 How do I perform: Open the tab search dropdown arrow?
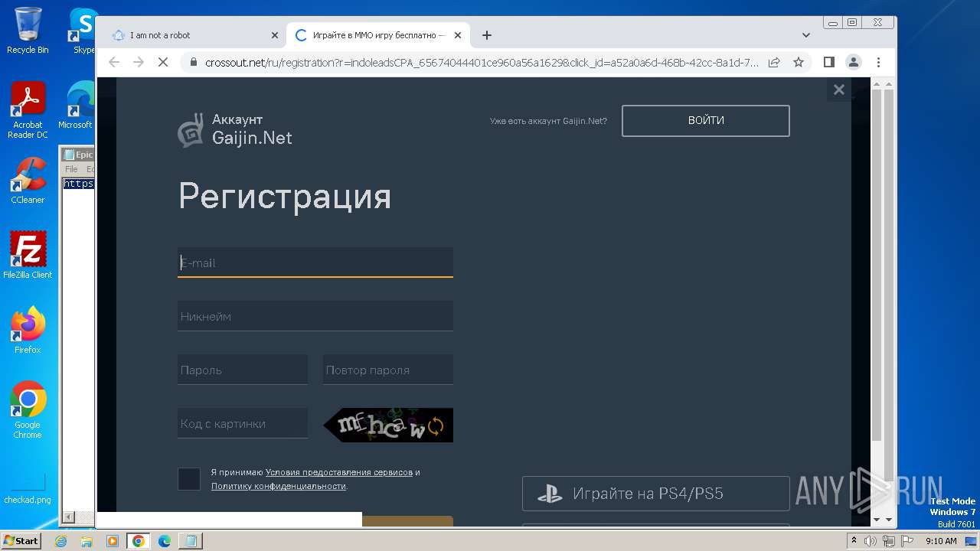pos(805,35)
